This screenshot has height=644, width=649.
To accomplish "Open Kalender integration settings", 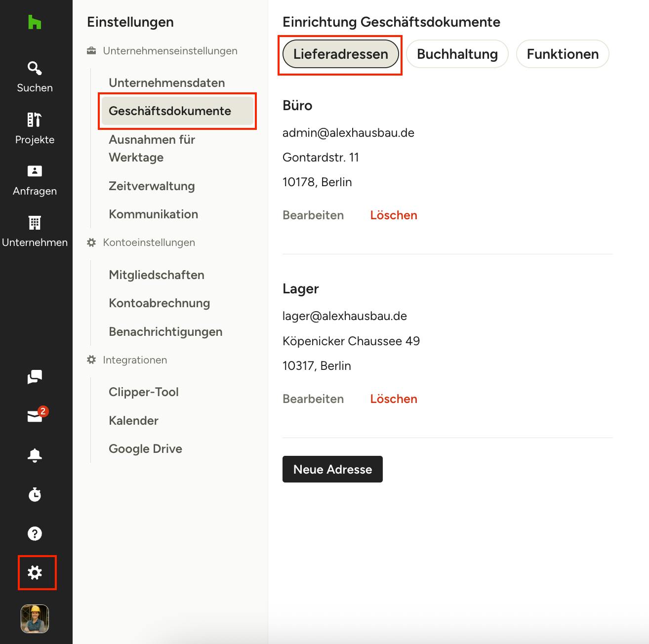I will click(x=133, y=421).
